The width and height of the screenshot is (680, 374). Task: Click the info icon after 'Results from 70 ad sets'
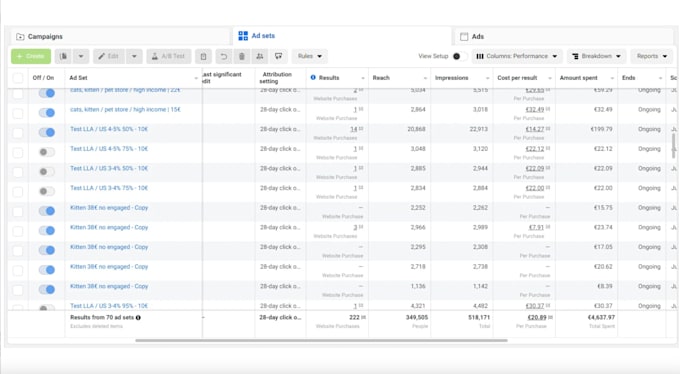click(138, 318)
